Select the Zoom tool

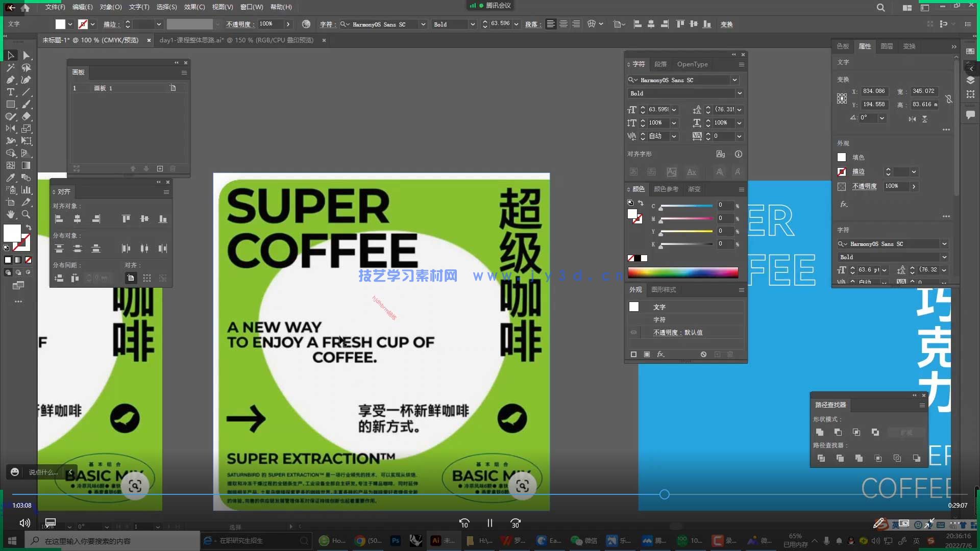[26, 215]
